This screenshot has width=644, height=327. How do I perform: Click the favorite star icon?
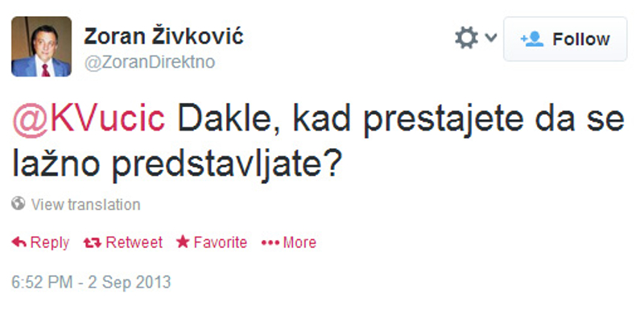183,242
